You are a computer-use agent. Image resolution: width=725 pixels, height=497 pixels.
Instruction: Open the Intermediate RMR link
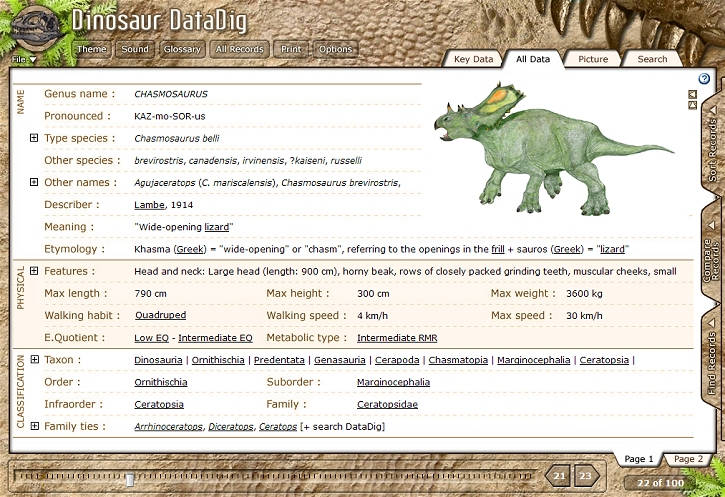coord(397,338)
